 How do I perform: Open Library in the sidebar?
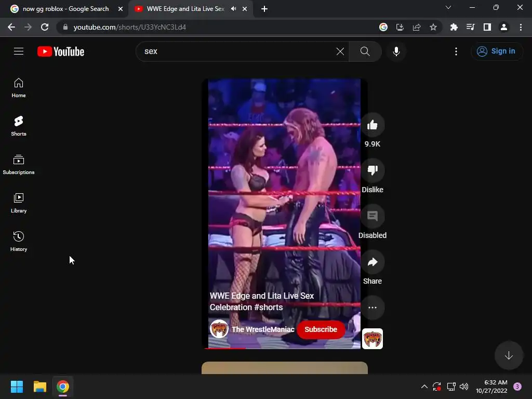(19, 203)
